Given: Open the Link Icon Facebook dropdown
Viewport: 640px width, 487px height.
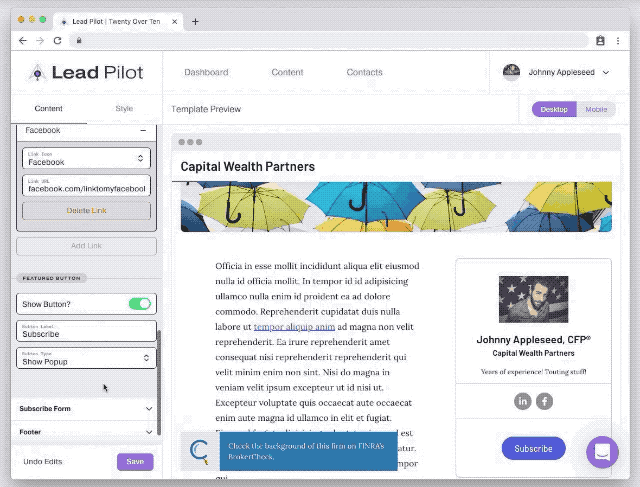Looking at the screenshot, I should (86, 158).
